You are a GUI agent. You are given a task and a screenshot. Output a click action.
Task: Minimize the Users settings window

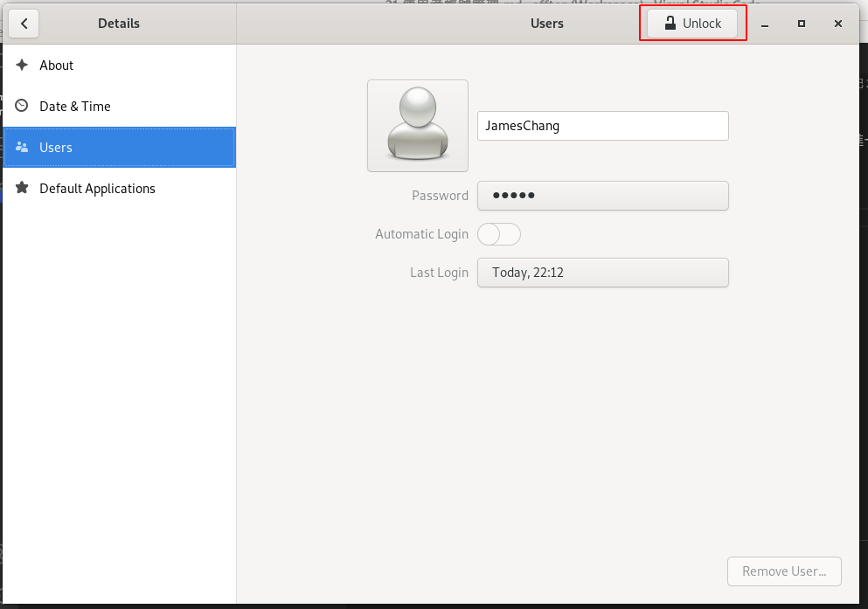pos(765,24)
